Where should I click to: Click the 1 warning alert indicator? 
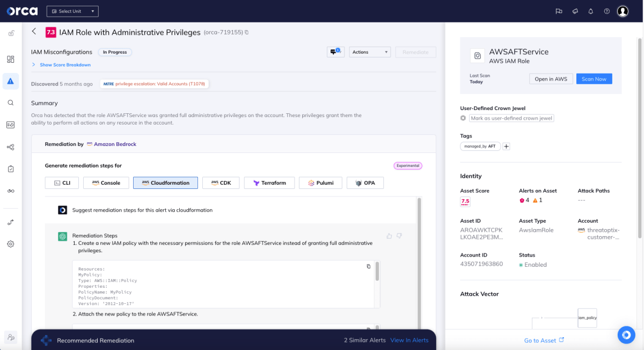(537, 200)
